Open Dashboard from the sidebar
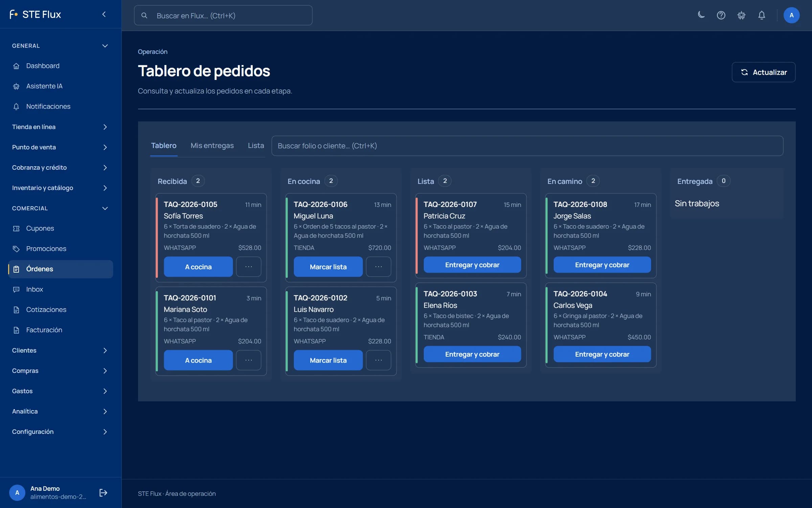The height and width of the screenshot is (508, 812). pos(61,66)
